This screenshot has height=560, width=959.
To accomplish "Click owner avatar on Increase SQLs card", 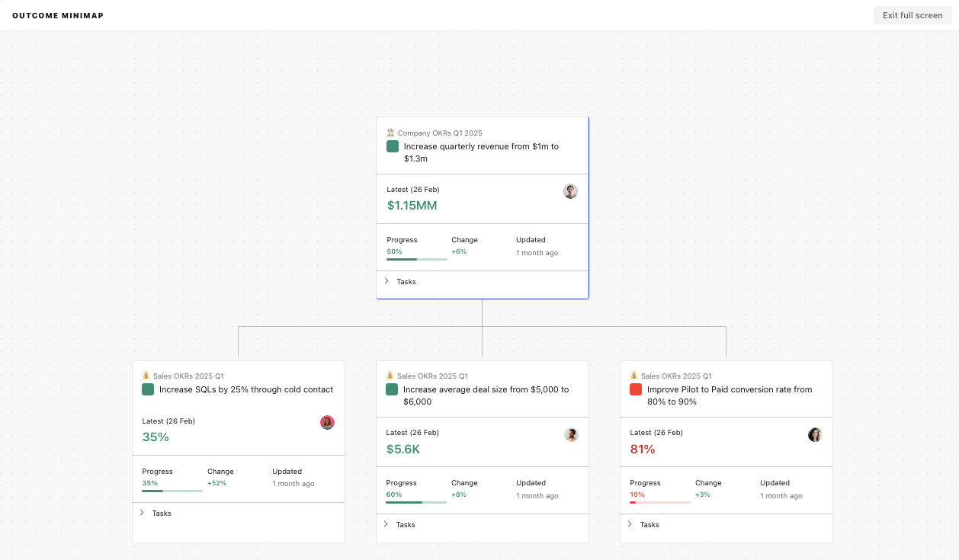I will tap(327, 422).
